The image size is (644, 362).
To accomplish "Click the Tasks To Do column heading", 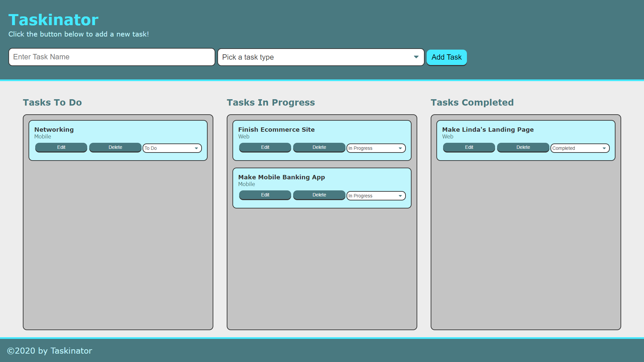I will click(x=52, y=103).
